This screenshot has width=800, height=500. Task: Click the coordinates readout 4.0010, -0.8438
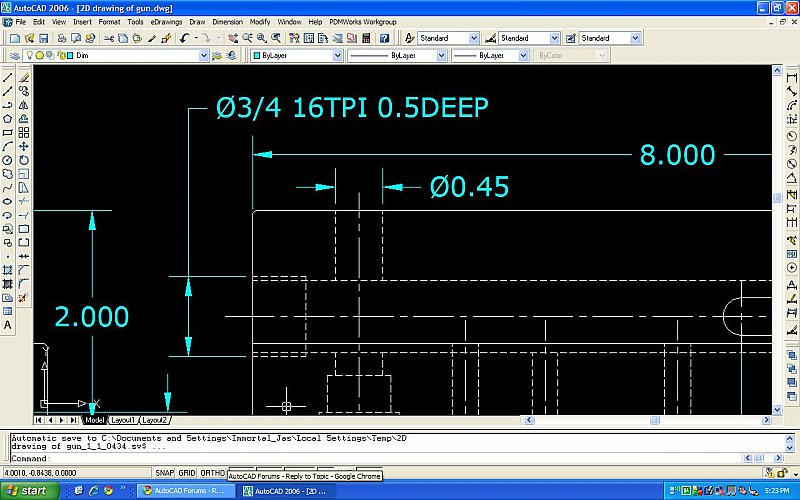pos(40,473)
